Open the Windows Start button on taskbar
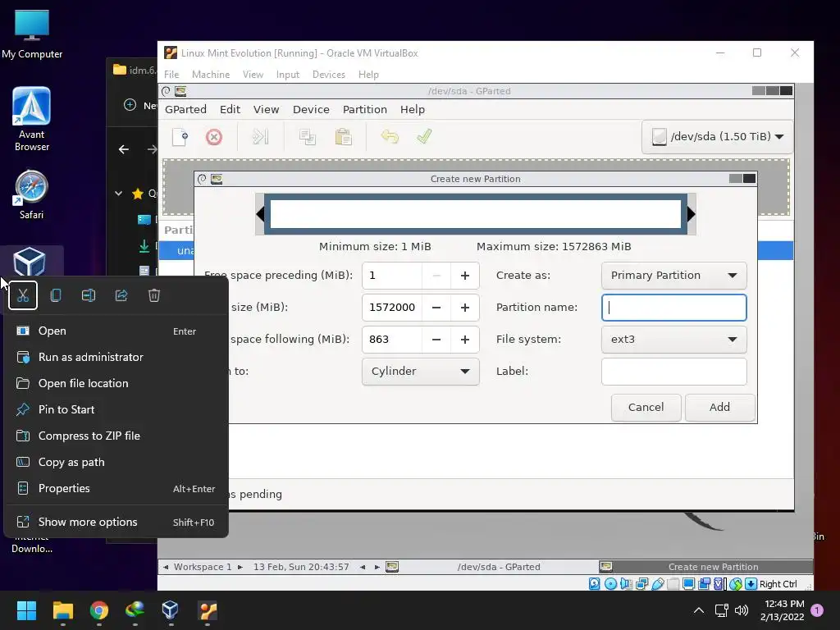 tap(26, 610)
